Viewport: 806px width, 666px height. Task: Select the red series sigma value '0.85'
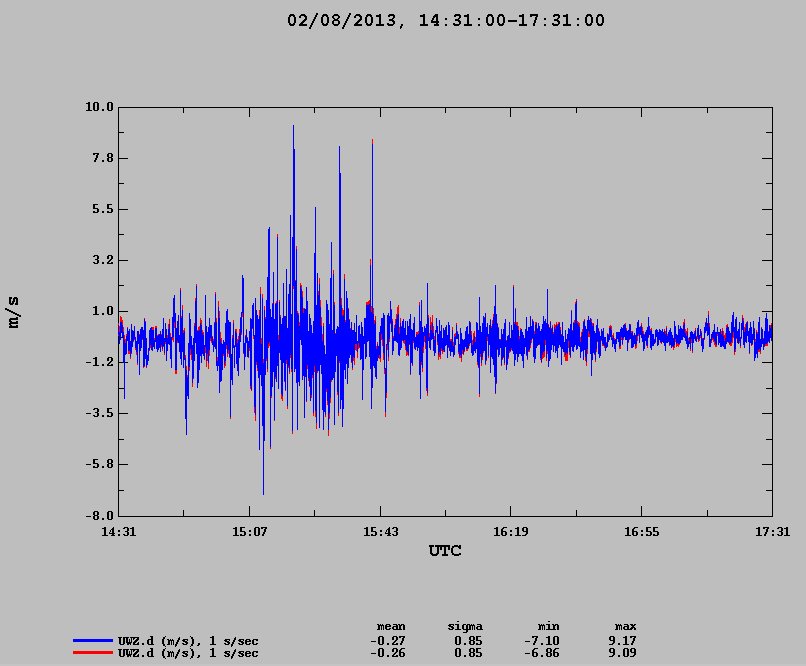(468, 653)
